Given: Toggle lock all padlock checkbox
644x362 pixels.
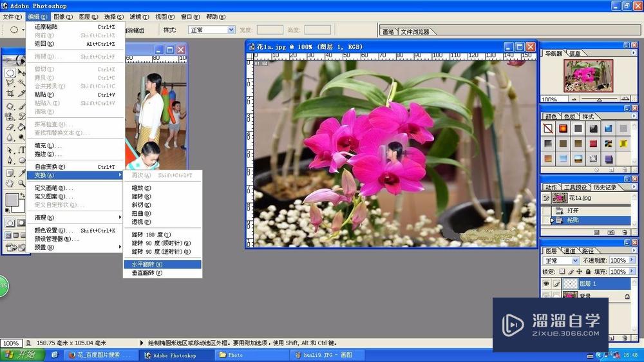Looking at the screenshot, I should [x=588, y=272].
